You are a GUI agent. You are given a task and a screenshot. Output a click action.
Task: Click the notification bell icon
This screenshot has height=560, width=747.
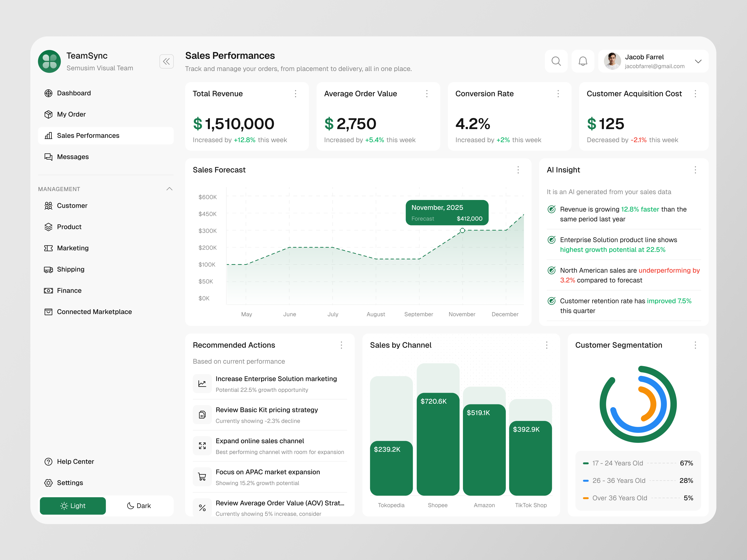(x=583, y=61)
